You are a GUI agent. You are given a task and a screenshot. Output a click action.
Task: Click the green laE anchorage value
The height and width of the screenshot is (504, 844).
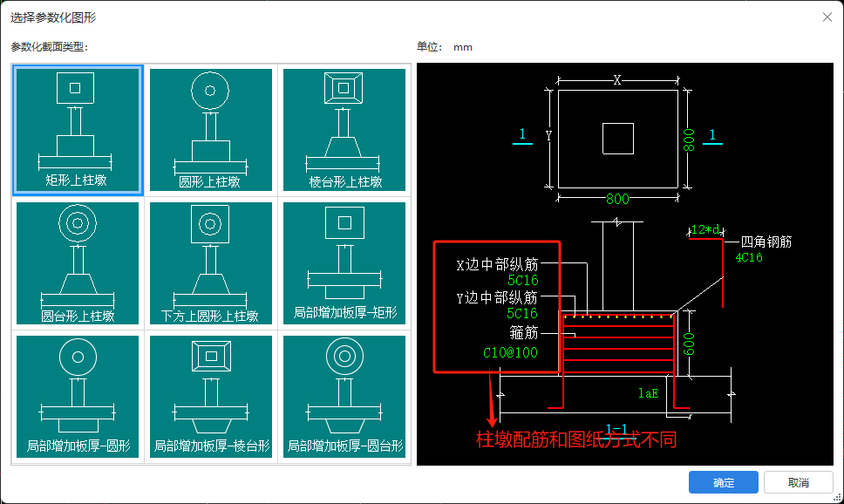(x=648, y=393)
